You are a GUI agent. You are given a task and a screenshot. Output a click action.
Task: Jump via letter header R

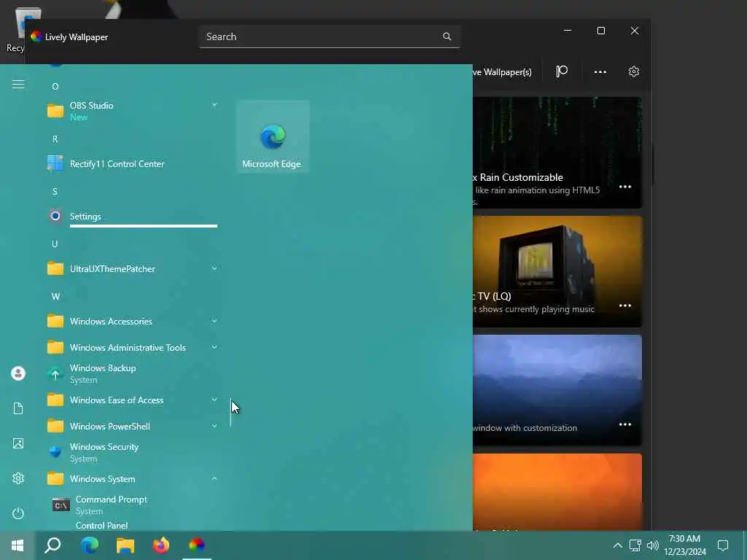point(55,139)
